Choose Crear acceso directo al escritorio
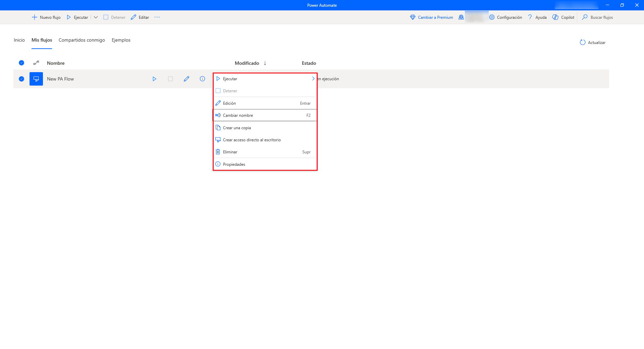Screen dimensions: 644x349 (265, 140)
